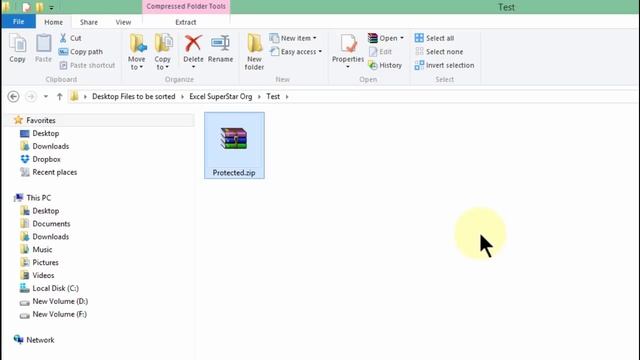The height and width of the screenshot is (360, 640).
Task: Select the Protected.zip file
Action: point(234,146)
